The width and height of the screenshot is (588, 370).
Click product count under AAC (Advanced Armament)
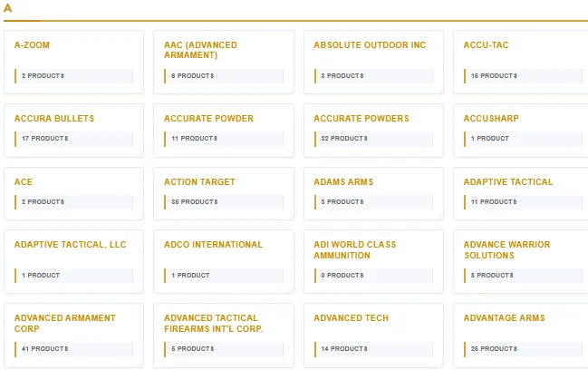click(193, 76)
